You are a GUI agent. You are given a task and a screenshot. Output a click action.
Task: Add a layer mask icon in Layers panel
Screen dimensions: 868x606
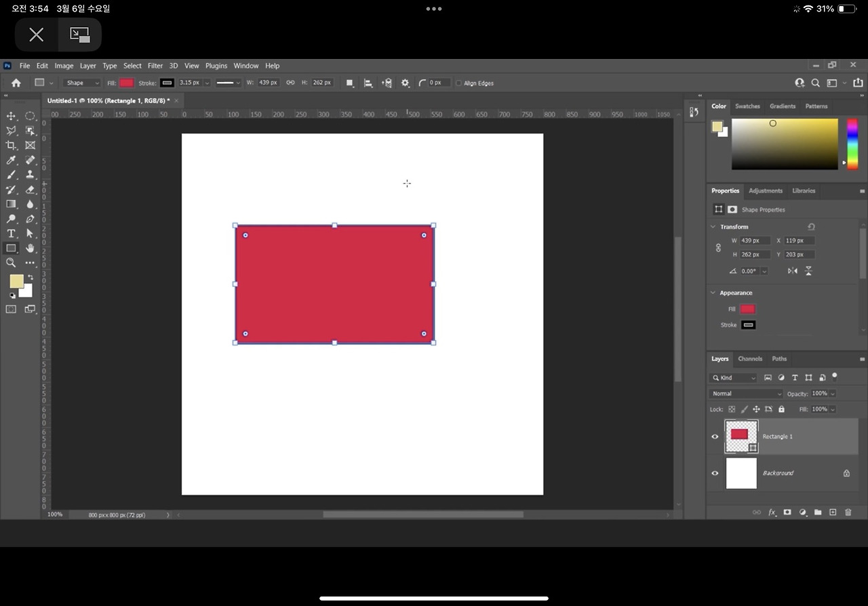pos(787,512)
